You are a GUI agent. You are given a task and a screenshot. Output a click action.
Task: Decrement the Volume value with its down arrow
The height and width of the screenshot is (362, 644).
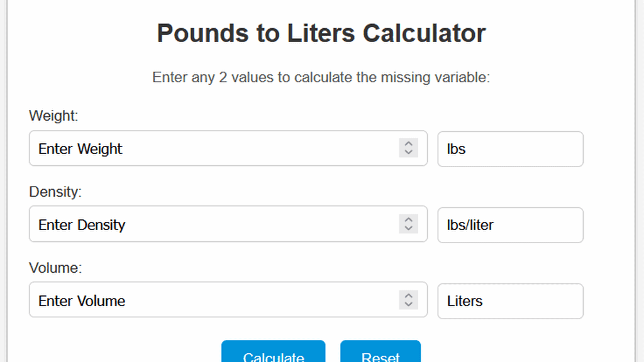(x=409, y=305)
